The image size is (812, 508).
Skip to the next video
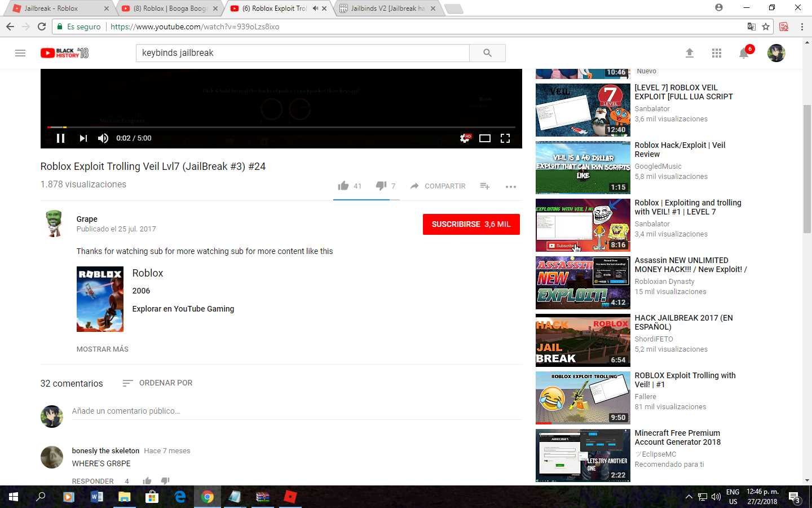83,138
